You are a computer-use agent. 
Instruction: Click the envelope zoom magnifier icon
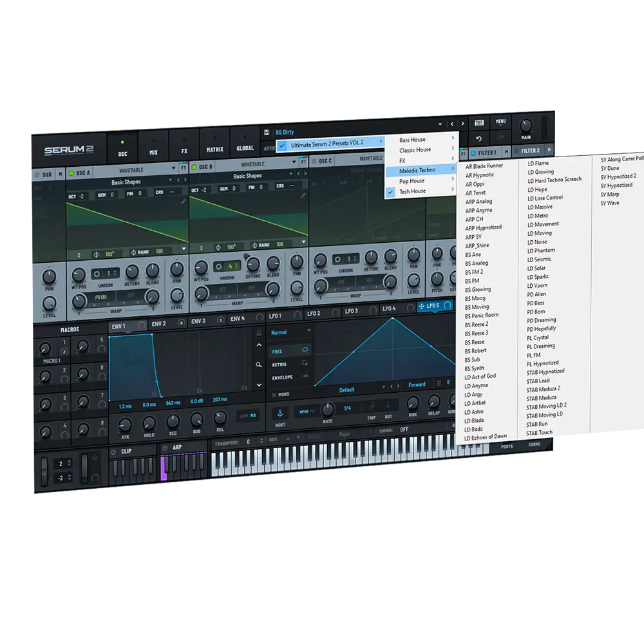(259, 365)
